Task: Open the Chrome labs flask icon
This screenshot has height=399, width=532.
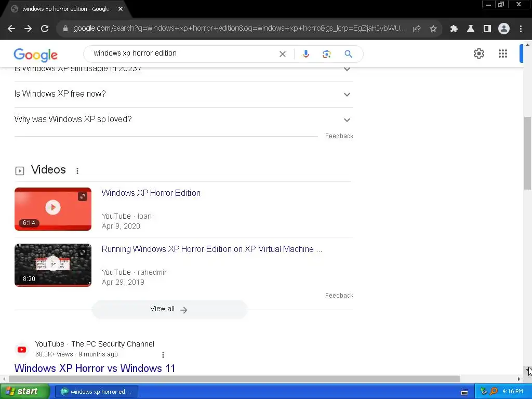Action: 471,29
